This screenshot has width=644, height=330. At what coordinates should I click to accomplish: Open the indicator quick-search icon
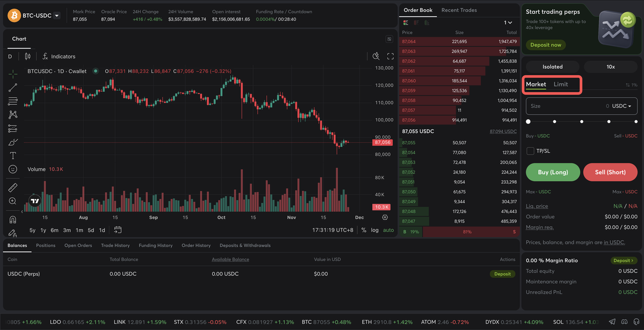click(376, 56)
